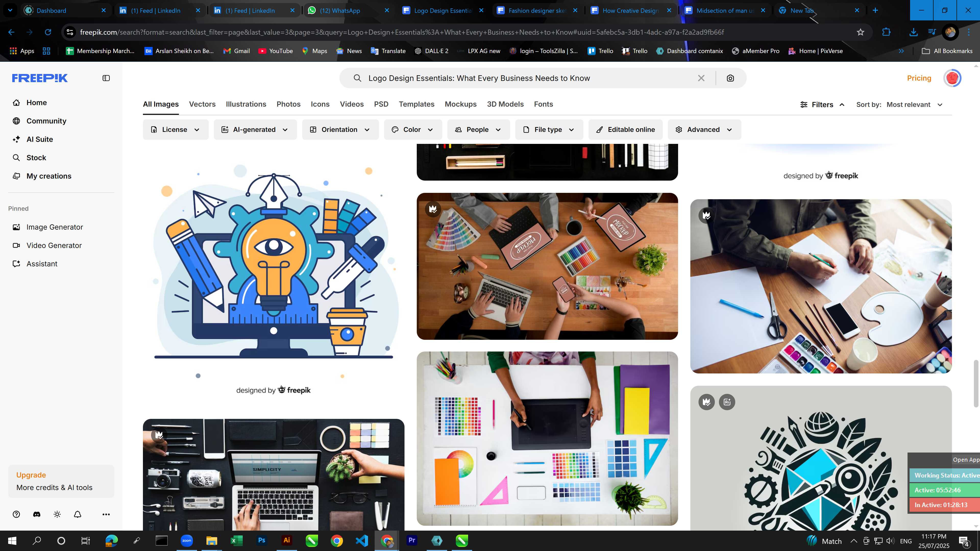Bookmark this page with star icon
The image size is (980, 551).
[x=861, y=32]
